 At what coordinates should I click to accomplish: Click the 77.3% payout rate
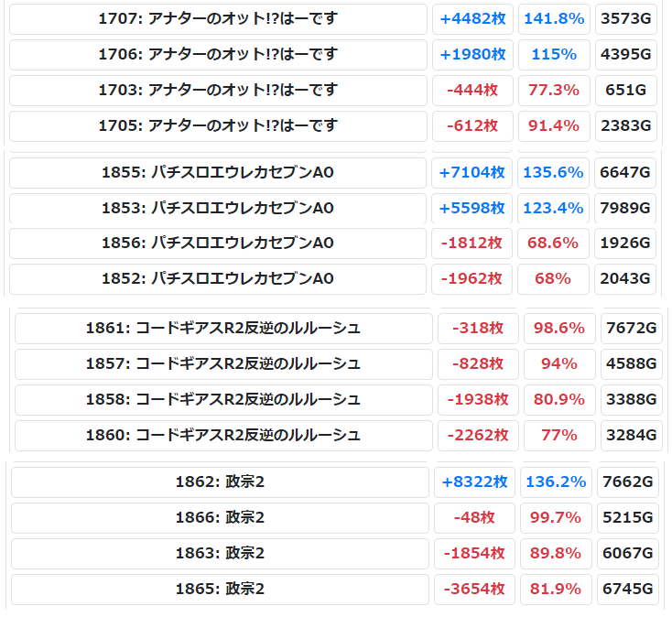tap(554, 90)
